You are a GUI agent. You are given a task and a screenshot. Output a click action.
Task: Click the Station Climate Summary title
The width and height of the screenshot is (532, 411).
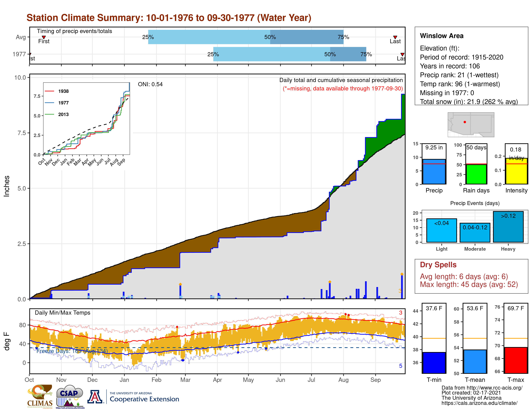tap(169, 18)
